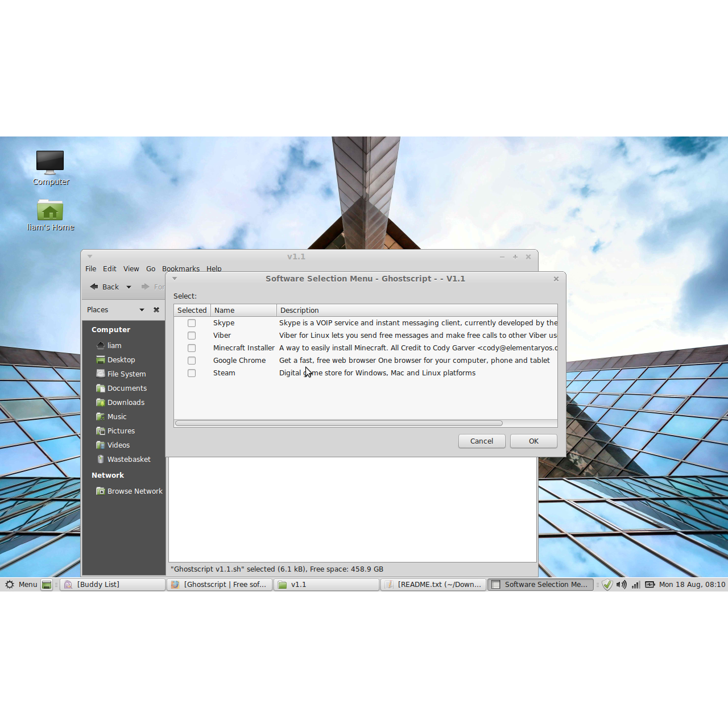Screen dimensions: 728x728
Task: Open the Back button history dropdown
Action: click(x=129, y=287)
